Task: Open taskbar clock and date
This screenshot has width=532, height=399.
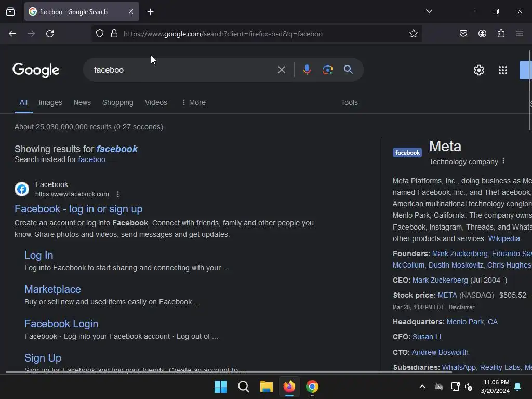Action: pos(495,387)
